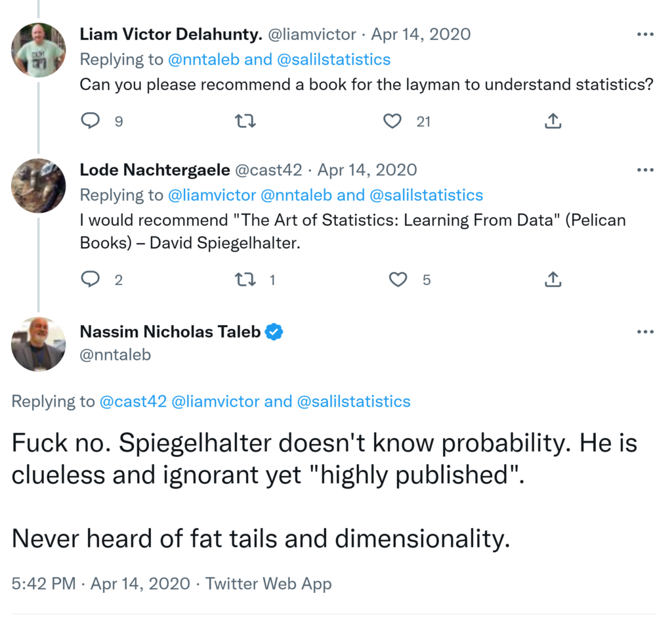Open more options on Taleb's tweet
This screenshot has height=631, width=672.
point(645,332)
